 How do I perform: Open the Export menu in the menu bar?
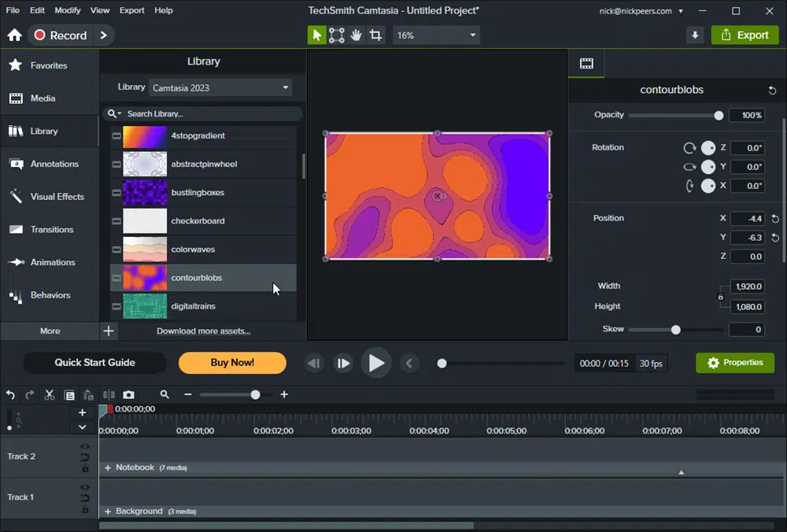click(x=131, y=10)
